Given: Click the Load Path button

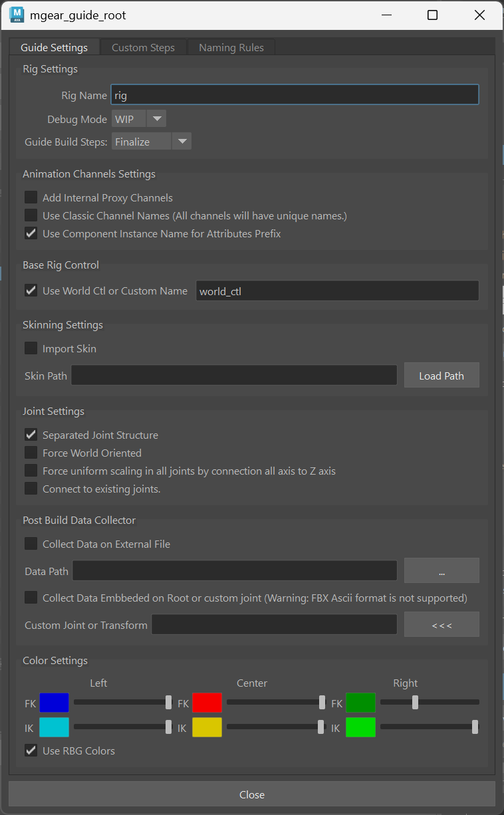Looking at the screenshot, I should (x=441, y=375).
